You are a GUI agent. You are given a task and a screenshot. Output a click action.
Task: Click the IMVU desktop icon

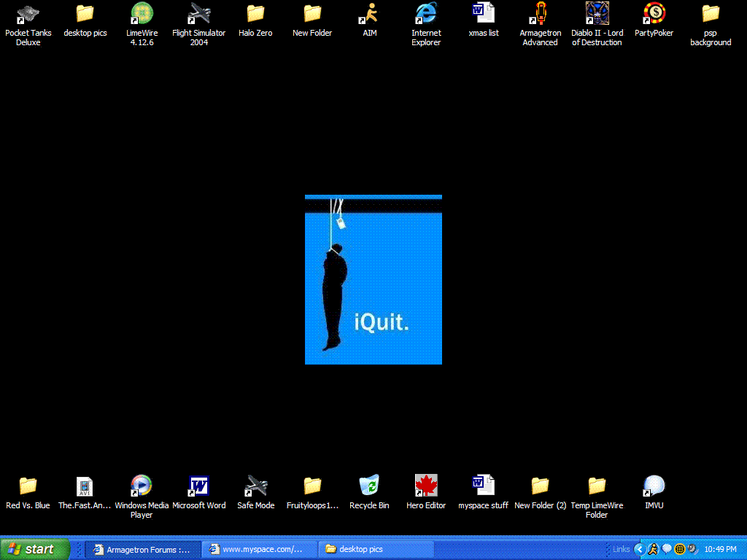coord(654,486)
